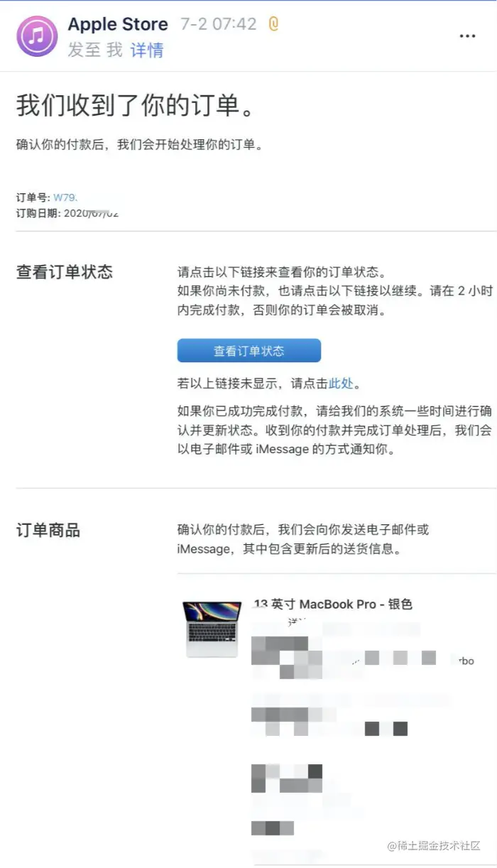Image resolution: width=497 pixels, height=868 pixels.
Task: Follow the 此处 hyperlink
Action: tap(341, 384)
